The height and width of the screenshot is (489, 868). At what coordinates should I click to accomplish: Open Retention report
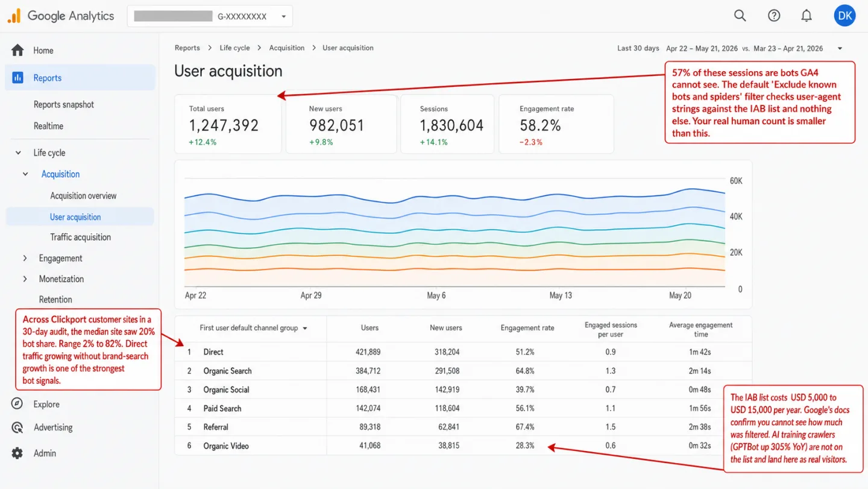(x=55, y=299)
